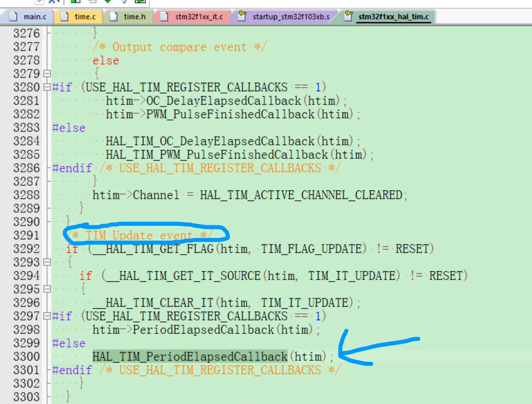Image resolution: width=532 pixels, height=404 pixels.
Task: Click __HAL_TIM_GET_IT_SOURCE on line 3294
Action: tap(183, 276)
